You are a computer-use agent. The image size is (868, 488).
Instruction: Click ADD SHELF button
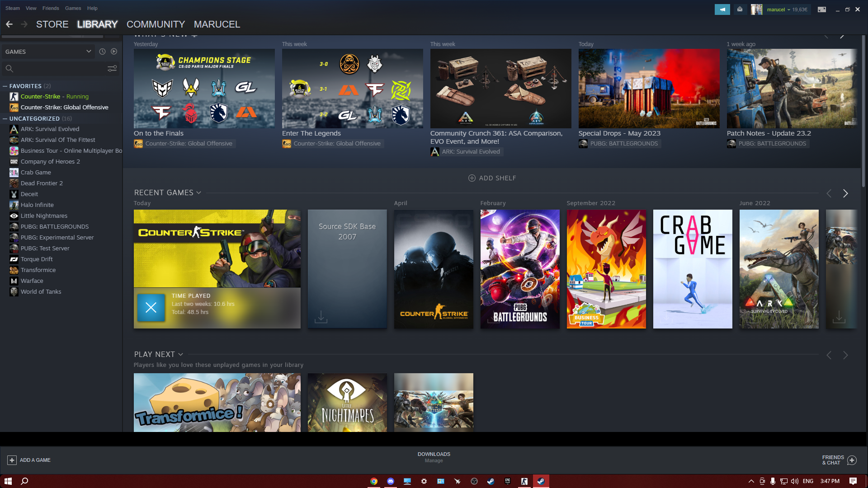coord(492,178)
